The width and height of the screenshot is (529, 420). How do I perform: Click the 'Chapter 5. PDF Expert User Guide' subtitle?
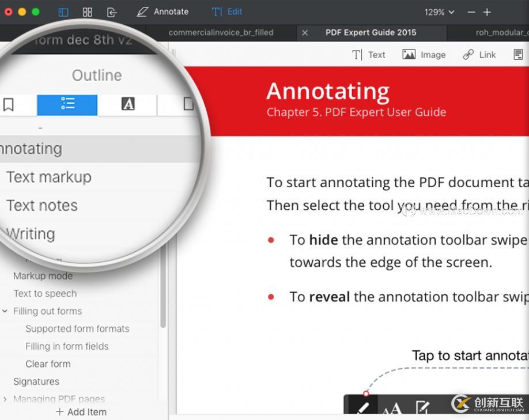pos(356,112)
